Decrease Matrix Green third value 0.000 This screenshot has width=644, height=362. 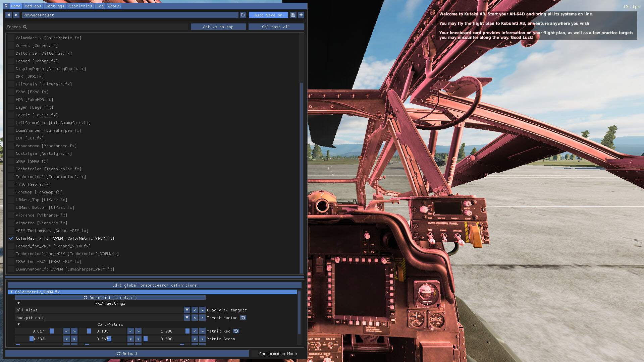click(195, 339)
